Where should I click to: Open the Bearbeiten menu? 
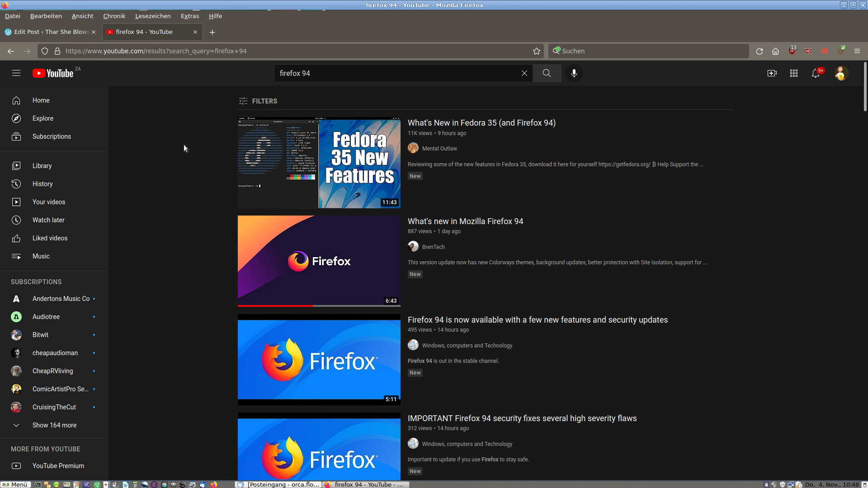46,16
